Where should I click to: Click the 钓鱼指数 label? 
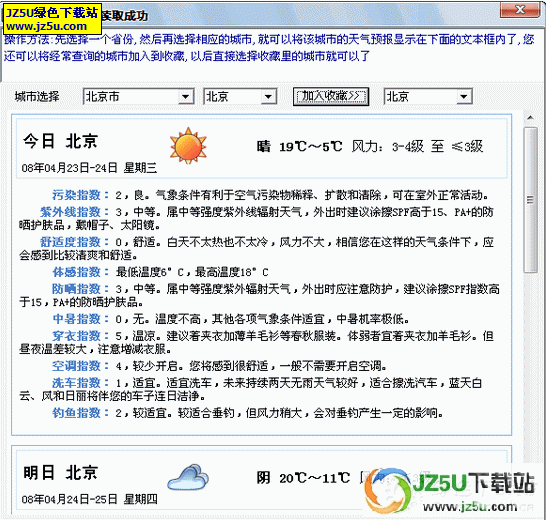click(81, 413)
